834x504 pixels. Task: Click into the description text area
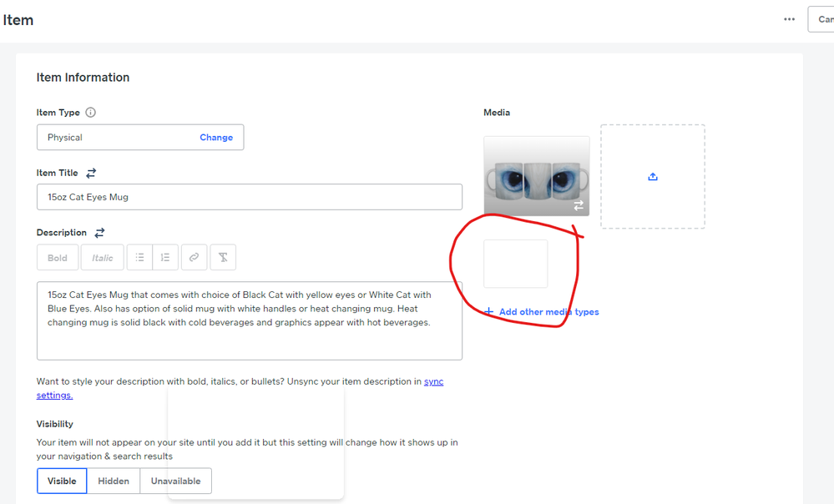point(250,320)
